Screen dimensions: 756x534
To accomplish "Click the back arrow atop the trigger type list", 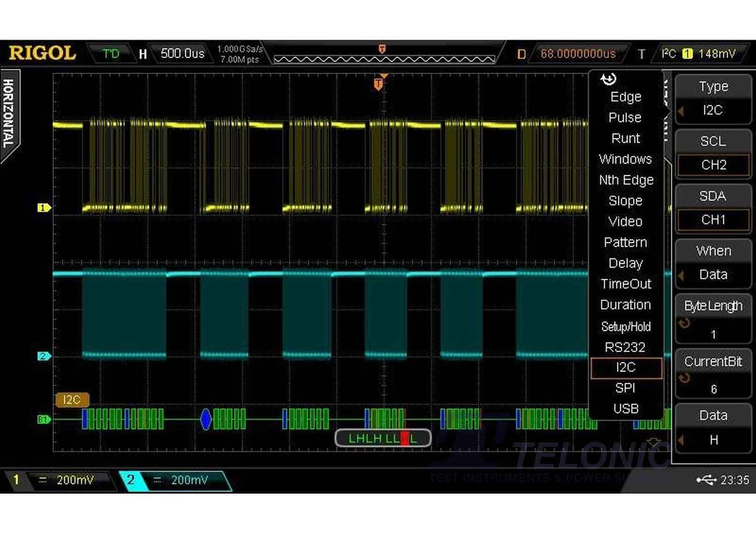I will (x=608, y=79).
